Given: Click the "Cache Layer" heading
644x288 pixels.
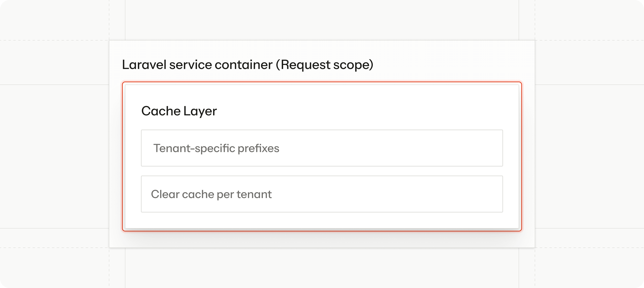Looking at the screenshot, I should point(179,111).
